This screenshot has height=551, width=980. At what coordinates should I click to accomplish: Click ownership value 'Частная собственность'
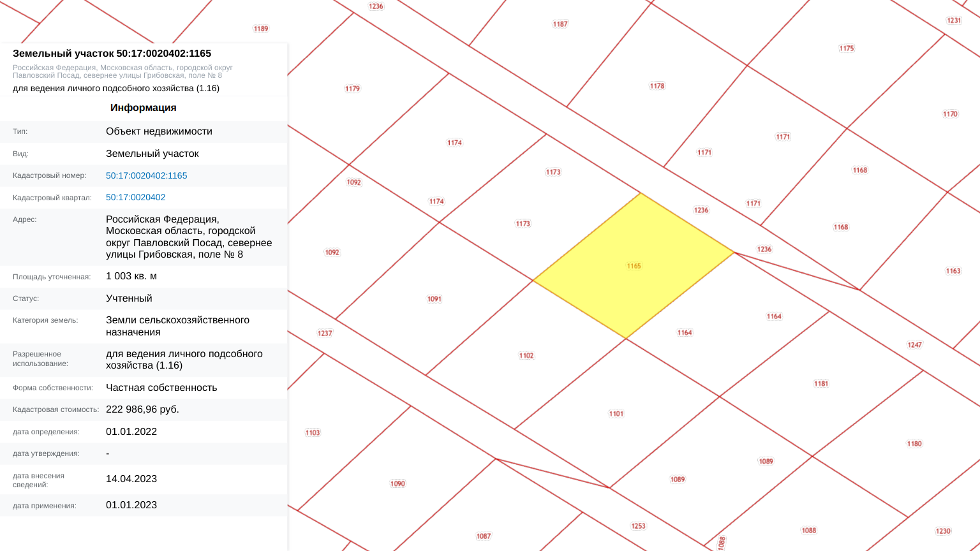[161, 388]
